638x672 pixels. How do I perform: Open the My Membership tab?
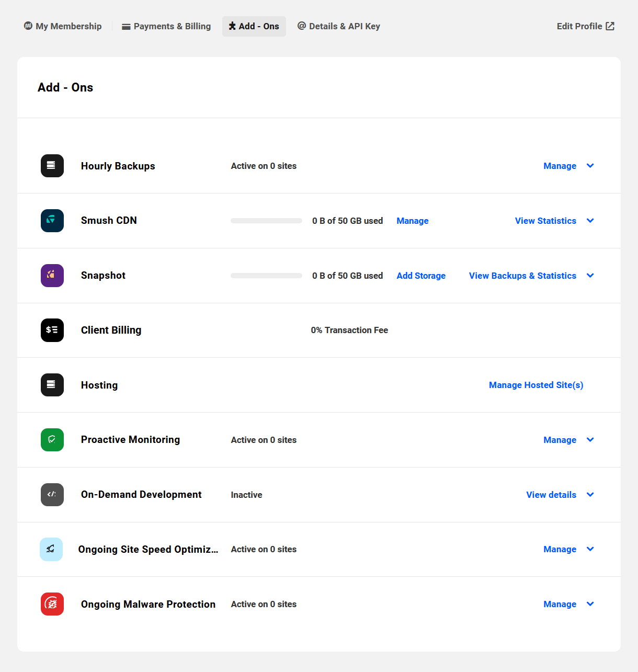pyautogui.click(x=63, y=26)
